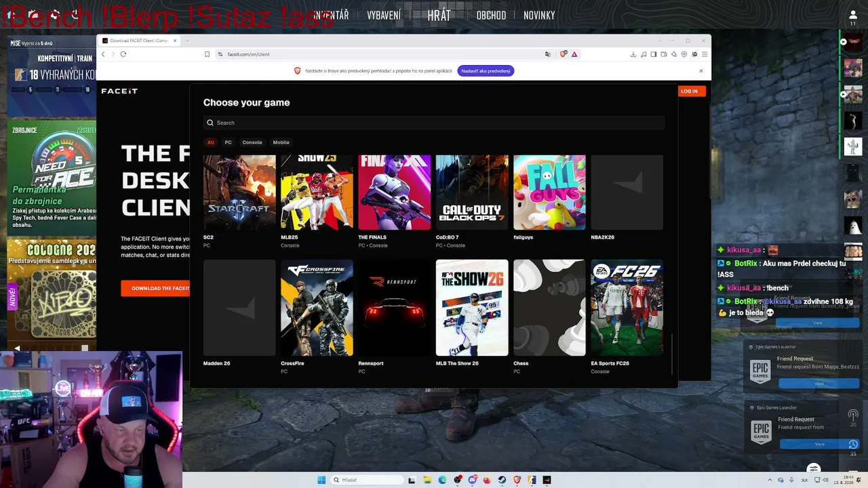This screenshot has width=868, height=488.
Task: Open the friends list icon showing 11
Action: [853, 18]
